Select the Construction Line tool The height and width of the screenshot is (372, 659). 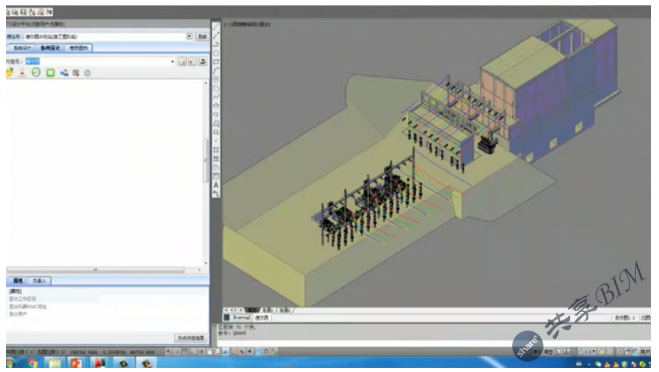tap(216, 35)
